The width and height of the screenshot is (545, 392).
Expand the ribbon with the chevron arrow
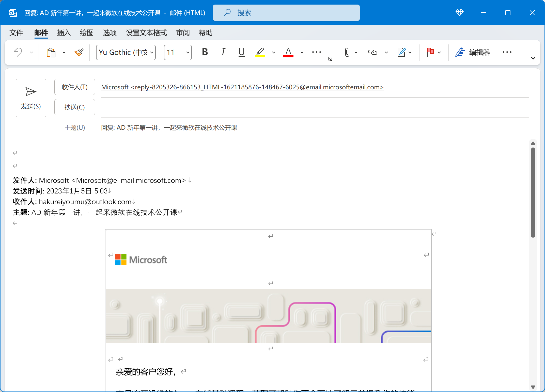coord(533,58)
